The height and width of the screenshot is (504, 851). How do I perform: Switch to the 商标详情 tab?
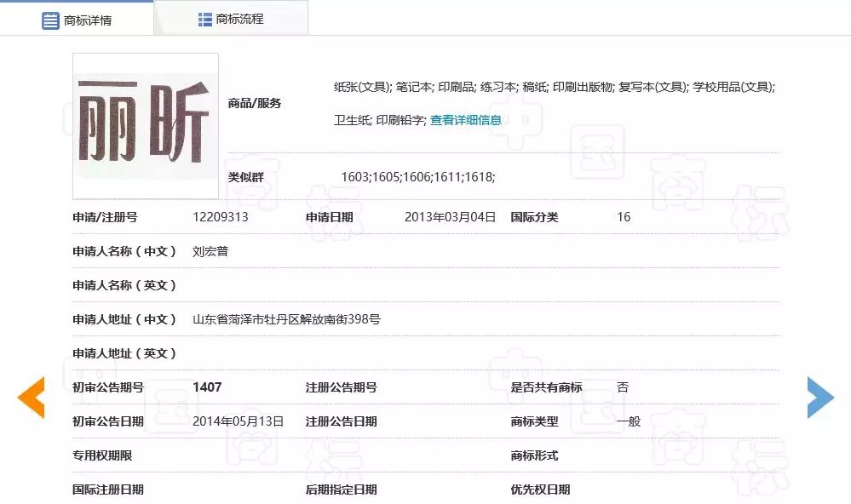pos(77,20)
